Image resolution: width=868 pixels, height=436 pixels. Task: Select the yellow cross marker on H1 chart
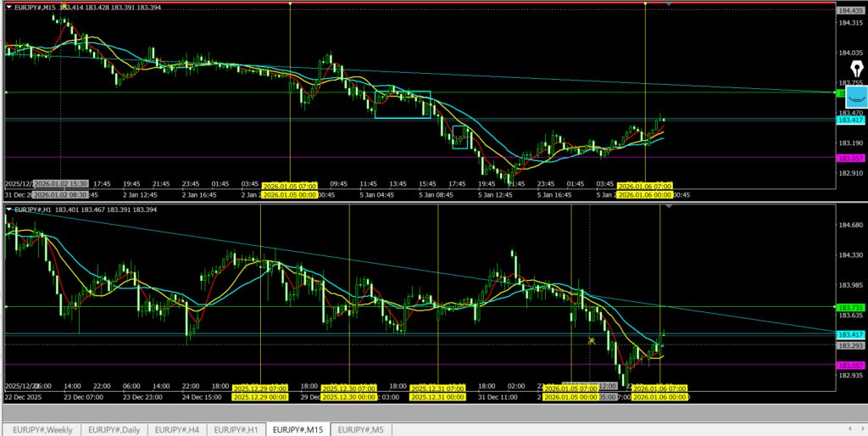[x=591, y=341]
